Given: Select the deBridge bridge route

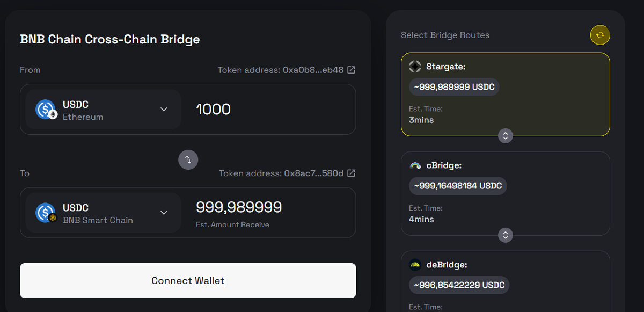Looking at the screenshot, I should 505,281.
